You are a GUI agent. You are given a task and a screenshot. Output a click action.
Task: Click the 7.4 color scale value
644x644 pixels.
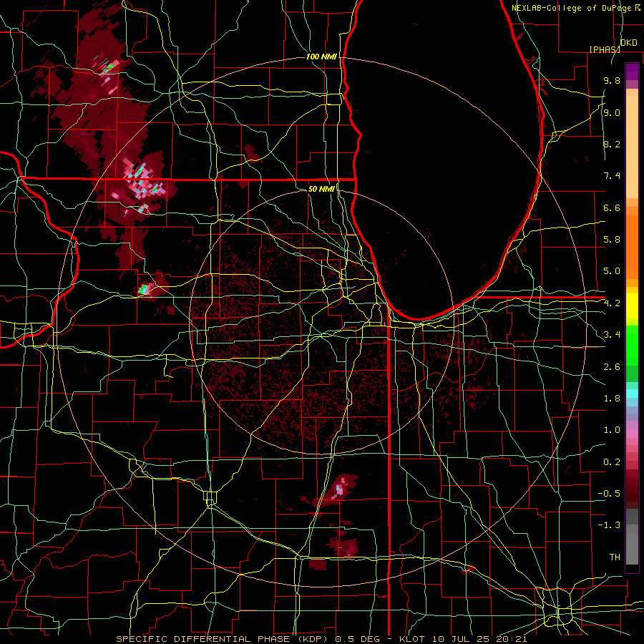tap(612, 176)
